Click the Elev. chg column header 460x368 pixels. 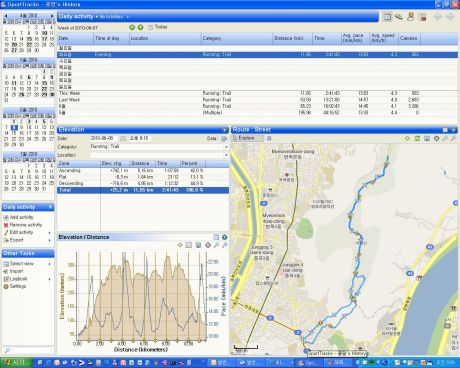coord(115,163)
